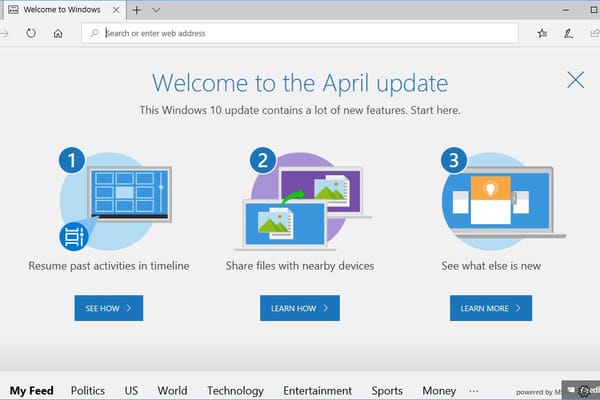The height and width of the screenshot is (400, 600).
Task: Click the add notes pen icon
Action: coord(568,33)
